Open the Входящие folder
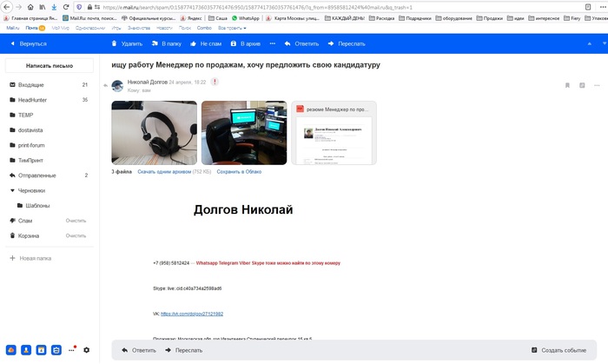The image size is (608, 364). click(50, 84)
